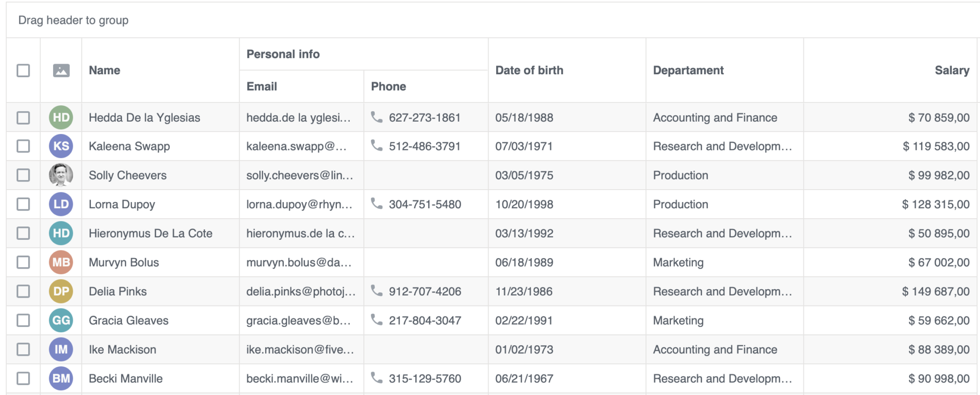Click Hieronymus De La Cote HD avatar
The height and width of the screenshot is (395, 980).
[x=61, y=233]
